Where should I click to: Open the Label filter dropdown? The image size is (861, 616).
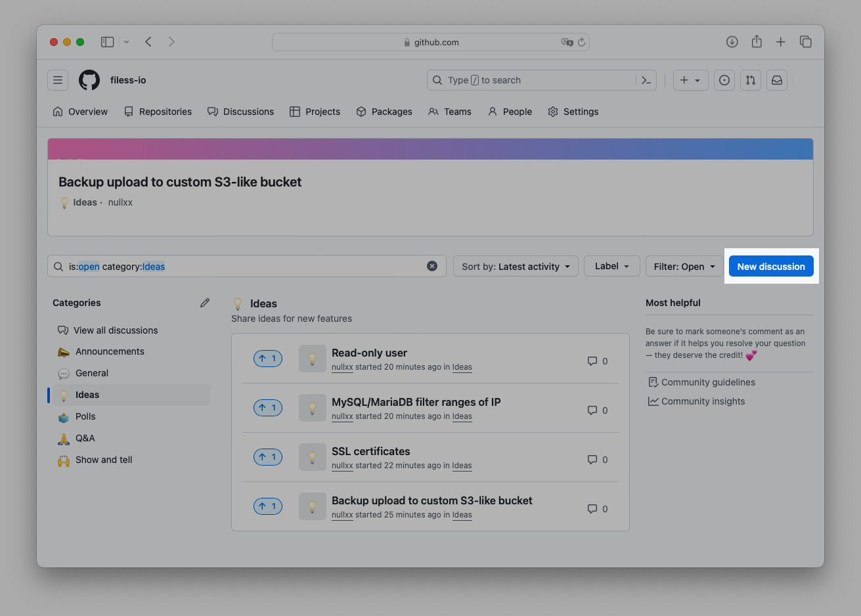tap(611, 266)
